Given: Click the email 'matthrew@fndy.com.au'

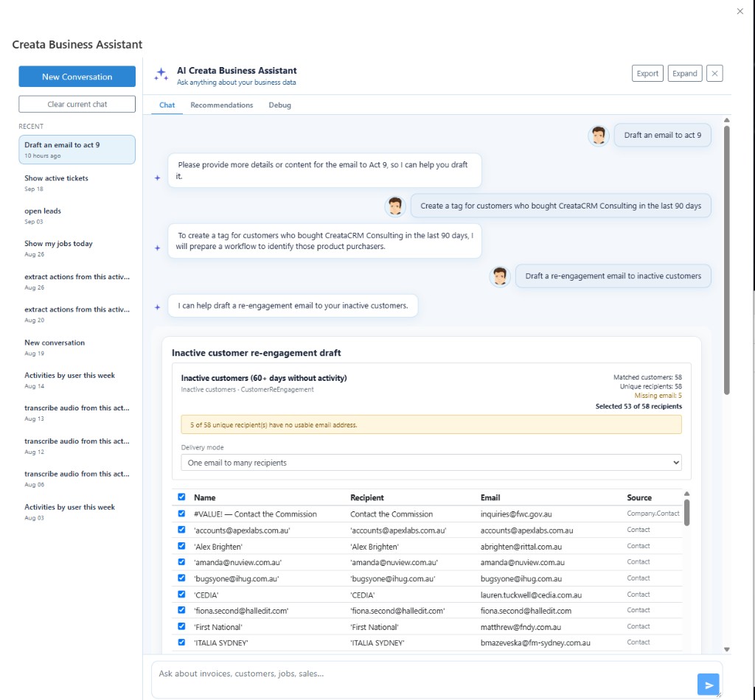Looking at the screenshot, I should [x=520, y=627].
